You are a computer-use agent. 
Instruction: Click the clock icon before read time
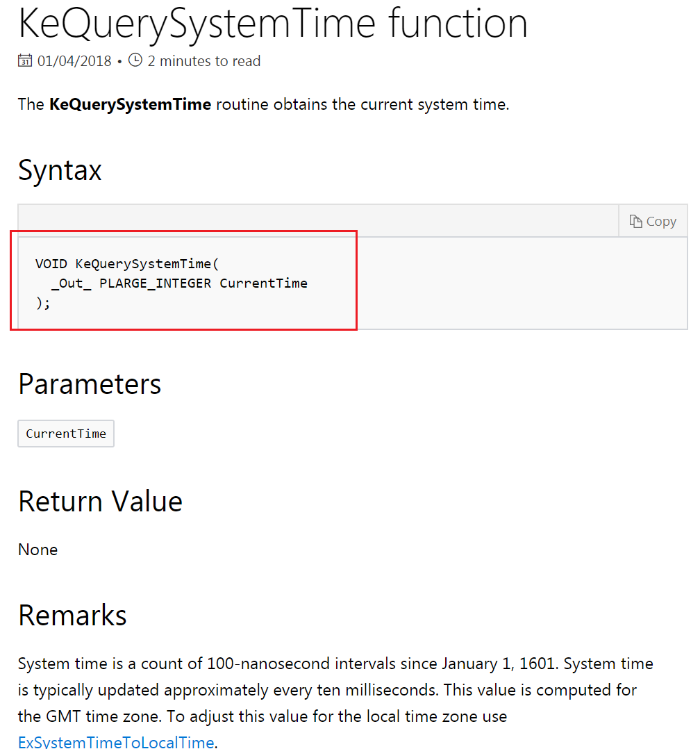point(135,60)
